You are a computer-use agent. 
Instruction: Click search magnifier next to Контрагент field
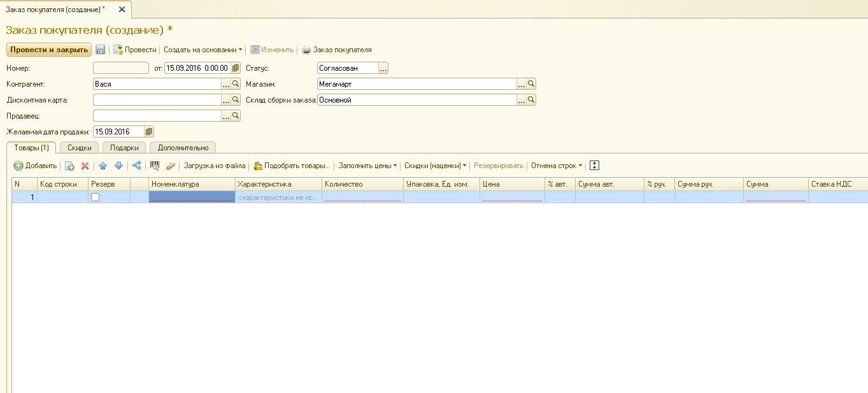tap(236, 83)
